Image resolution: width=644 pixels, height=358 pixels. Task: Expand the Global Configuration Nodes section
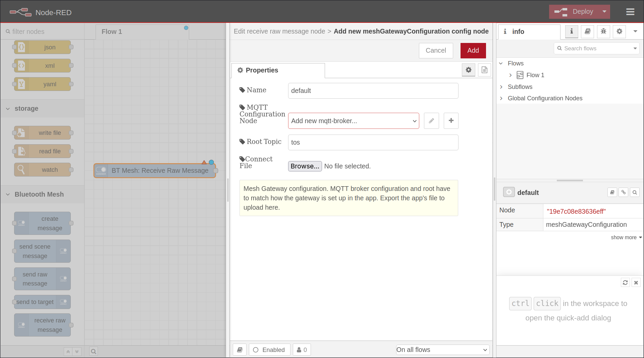(x=501, y=98)
